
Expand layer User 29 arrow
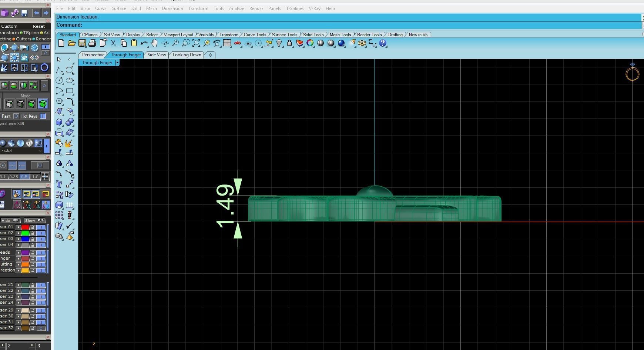pos(18,310)
